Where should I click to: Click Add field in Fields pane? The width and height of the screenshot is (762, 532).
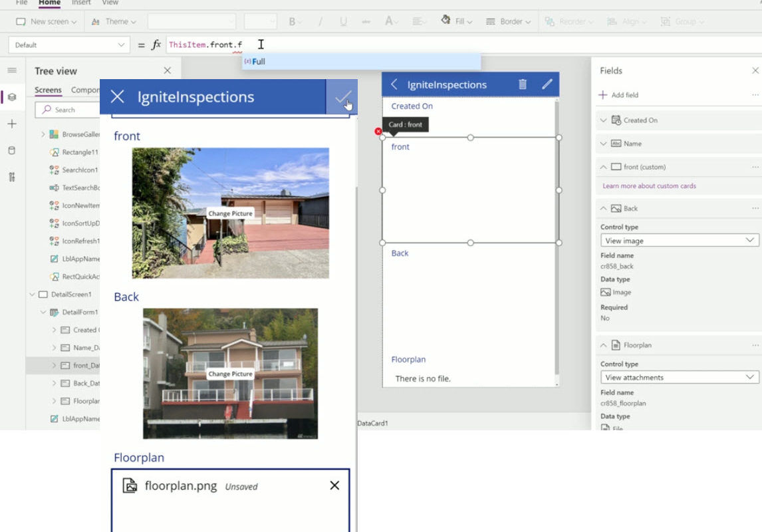[618, 94]
